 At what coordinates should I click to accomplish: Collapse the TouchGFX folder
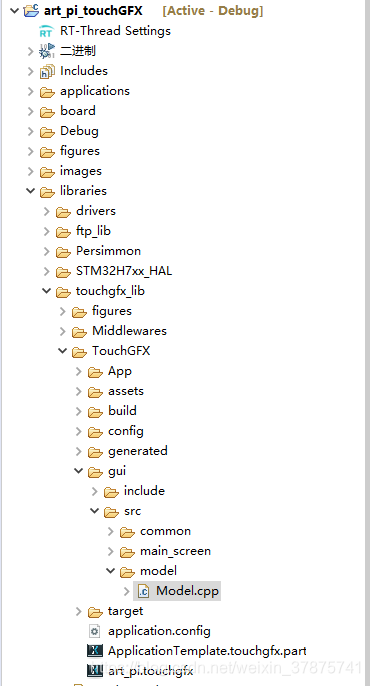[63, 351]
